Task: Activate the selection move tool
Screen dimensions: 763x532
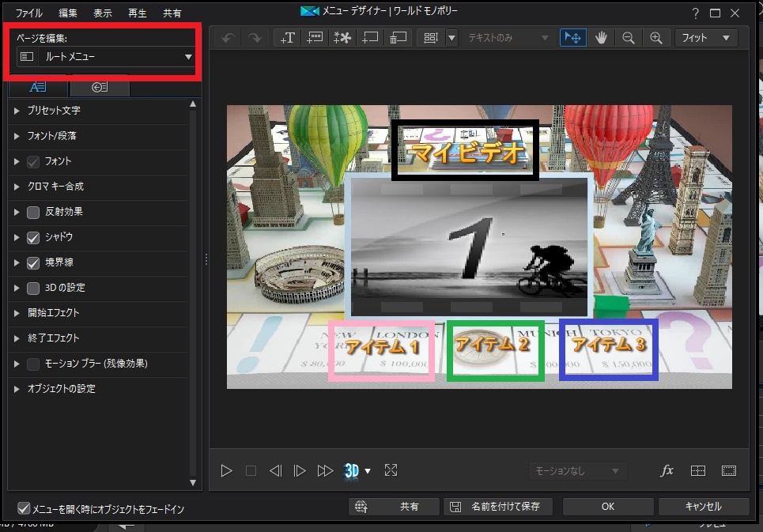Action: pos(572,38)
